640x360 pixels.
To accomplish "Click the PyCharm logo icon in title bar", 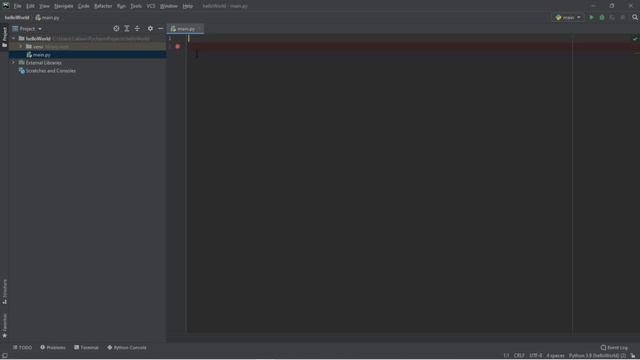I will 6,6.
